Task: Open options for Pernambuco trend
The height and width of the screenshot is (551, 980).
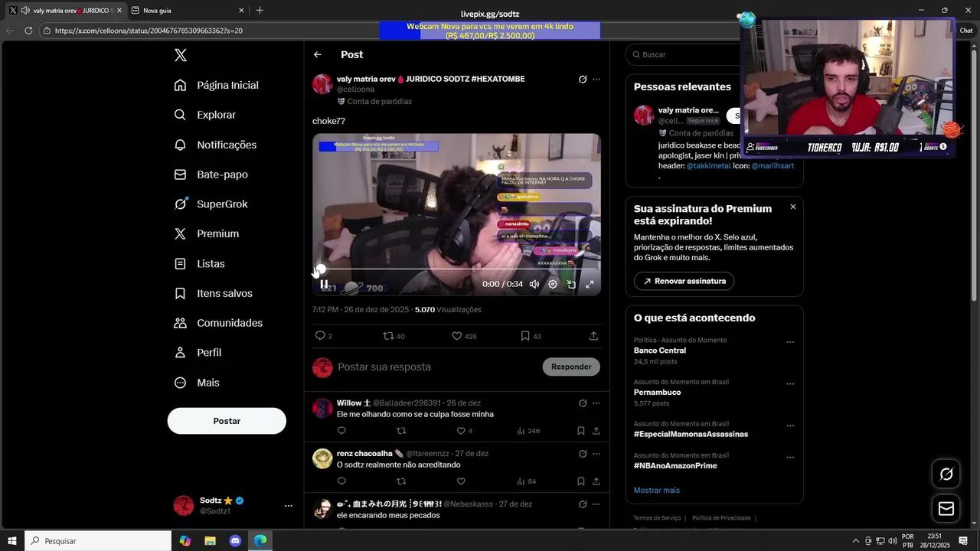Action: pyautogui.click(x=790, y=384)
